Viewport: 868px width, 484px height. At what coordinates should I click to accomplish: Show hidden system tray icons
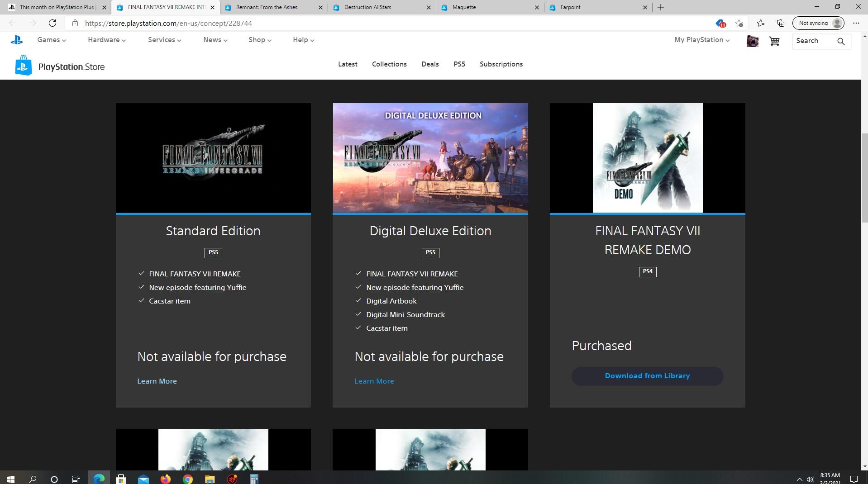[x=799, y=479]
